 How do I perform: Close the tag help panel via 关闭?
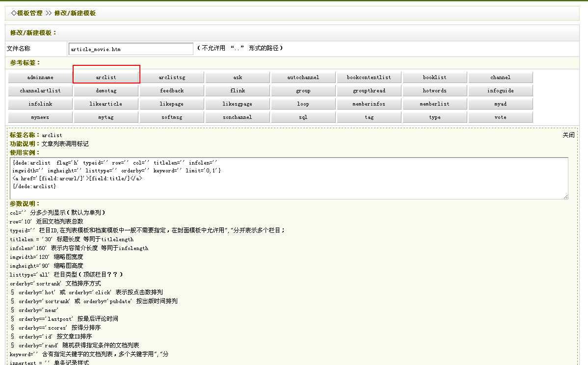568,135
